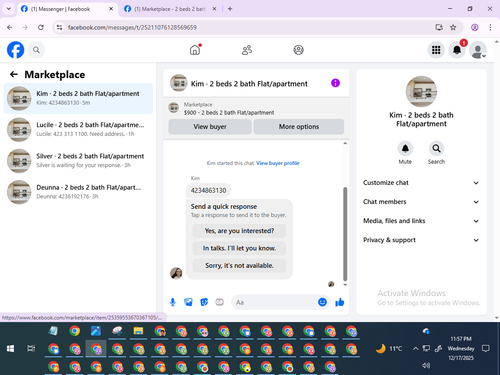Show hidden system tray icons chevron
Screen dimensions: 500x375
click(415, 349)
